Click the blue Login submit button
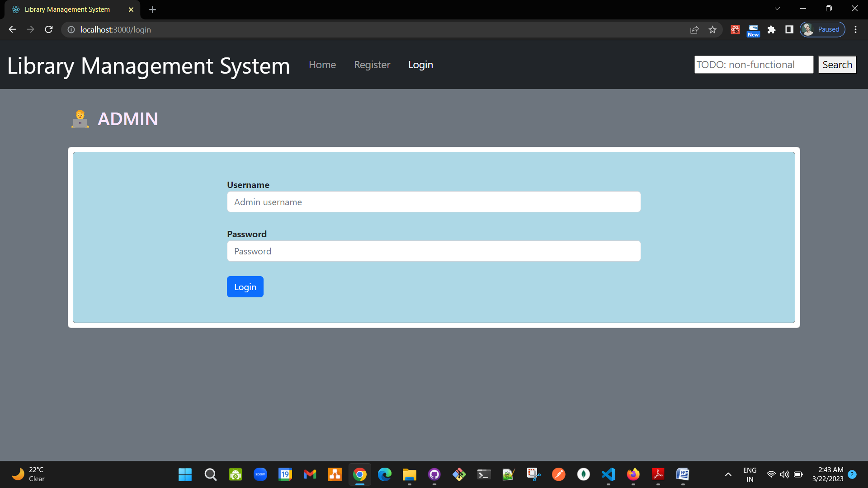The height and width of the screenshot is (488, 868). click(x=245, y=286)
